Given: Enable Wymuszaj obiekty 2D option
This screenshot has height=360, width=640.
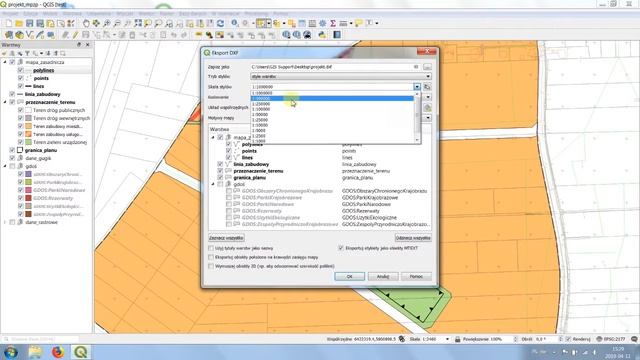Looking at the screenshot, I should [x=211, y=266].
